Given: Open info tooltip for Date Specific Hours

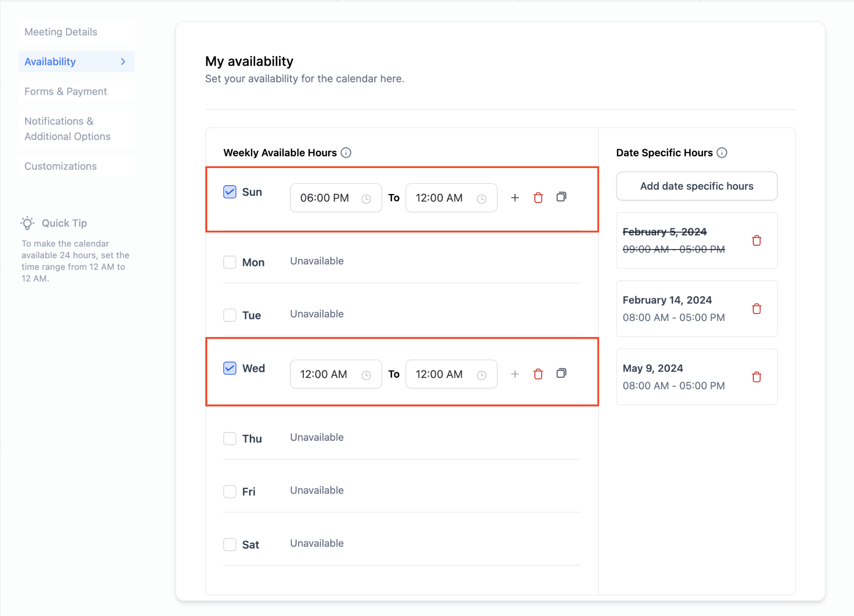Looking at the screenshot, I should tap(722, 153).
